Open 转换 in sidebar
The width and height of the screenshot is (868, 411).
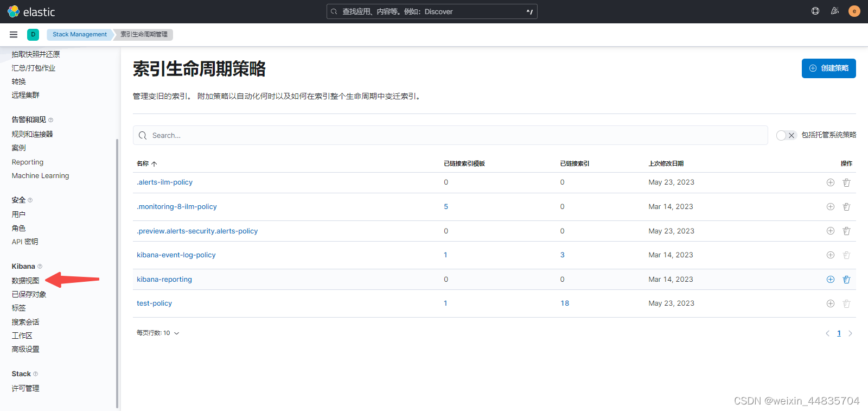pyautogui.click(x=19, y=81)
